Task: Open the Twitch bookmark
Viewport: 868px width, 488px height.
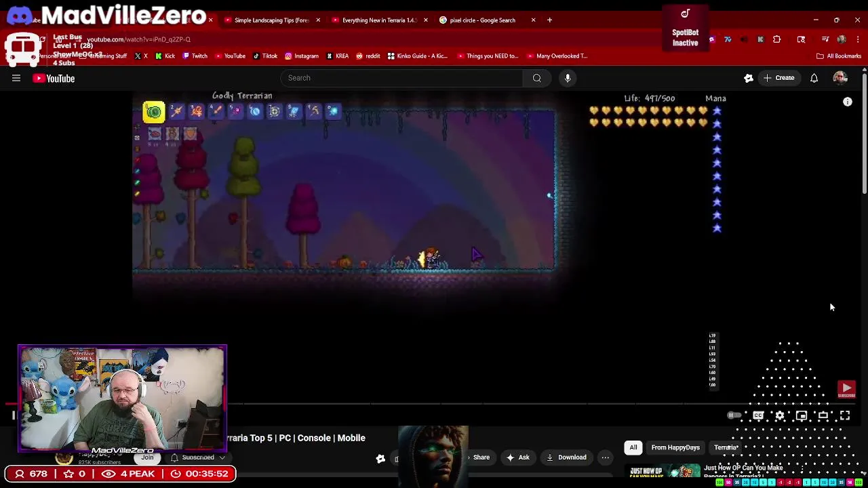Action: [x=195, y=56]
